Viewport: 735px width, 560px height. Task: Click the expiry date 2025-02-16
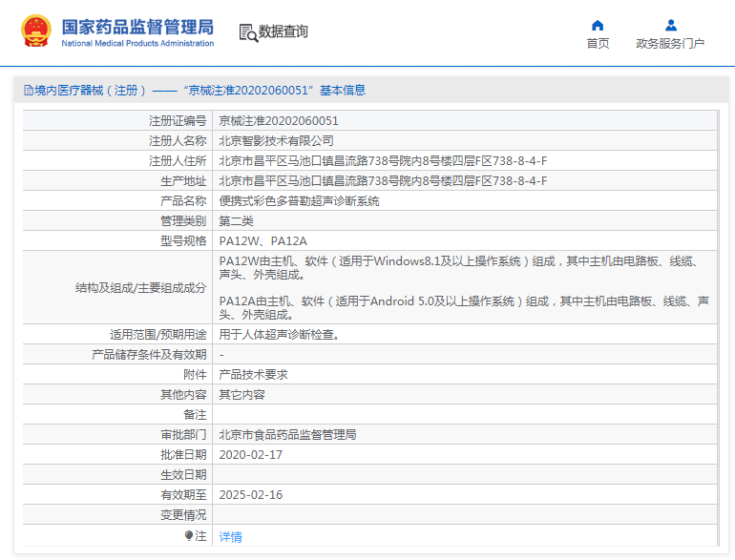tap(251, 495)
